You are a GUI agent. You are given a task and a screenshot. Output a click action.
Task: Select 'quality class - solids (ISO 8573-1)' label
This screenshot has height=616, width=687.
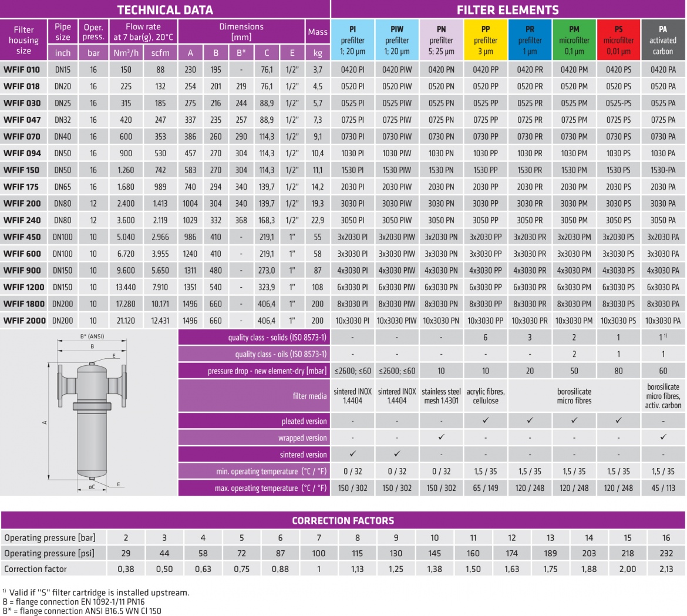coord(277,337)
